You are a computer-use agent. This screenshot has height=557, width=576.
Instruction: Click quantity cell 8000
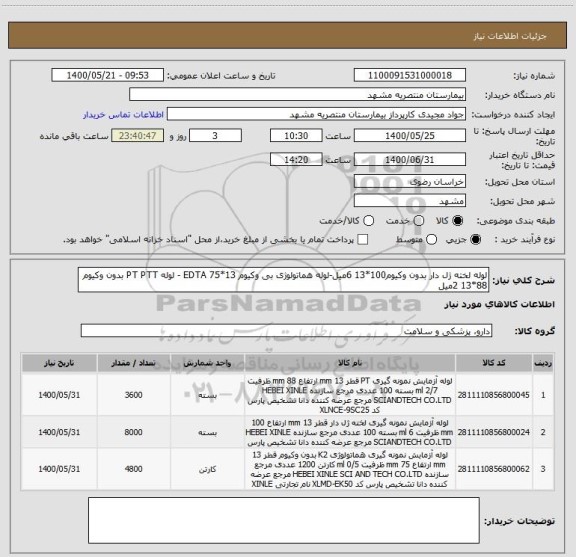pyautogui.click(x=134, y=432)
